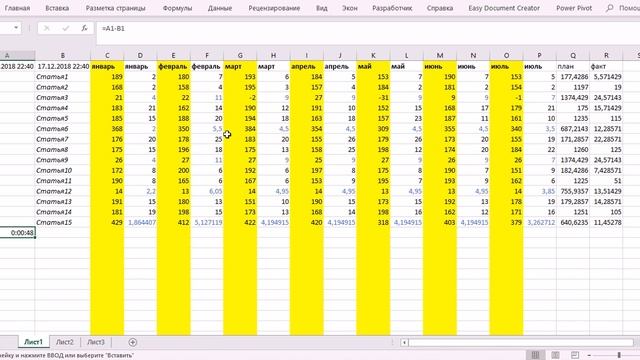Click cell with value 755,9357
This screenshot has width=640, height=360.
[x=573, y=191]
